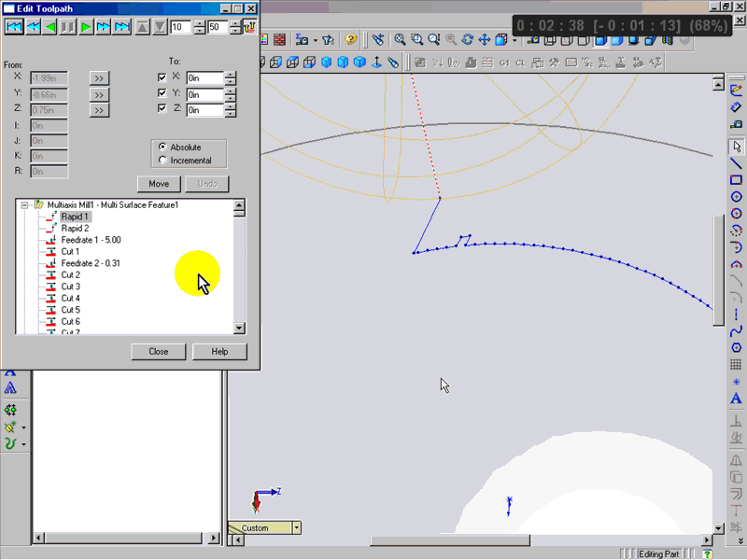
Task: Click the gray move-up triangle button
Action: point(142,27)
